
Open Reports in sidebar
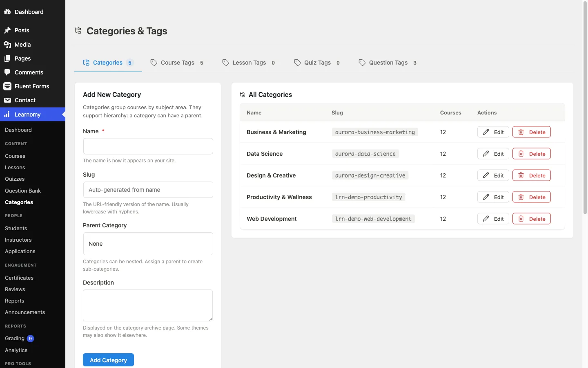point(15,301)
